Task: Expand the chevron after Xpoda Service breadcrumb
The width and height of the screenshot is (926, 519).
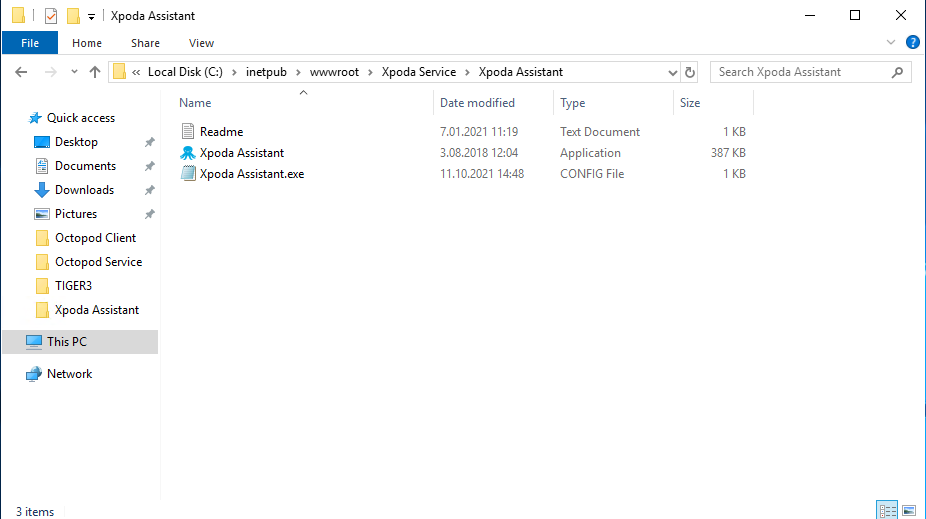Action: coord(467,72)
